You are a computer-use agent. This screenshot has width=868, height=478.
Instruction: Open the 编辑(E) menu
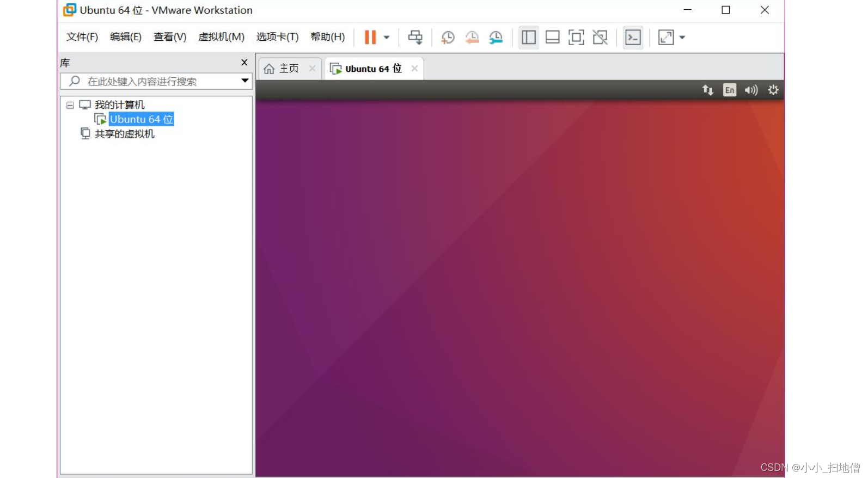pos(126,37)
